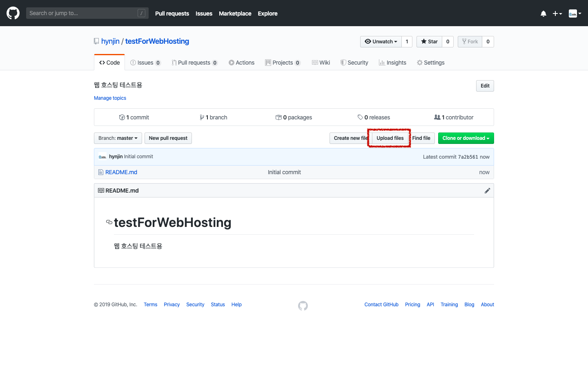The image size is (588, 368).
Task: Open the plus create-new menu
Action: [557, 13]
